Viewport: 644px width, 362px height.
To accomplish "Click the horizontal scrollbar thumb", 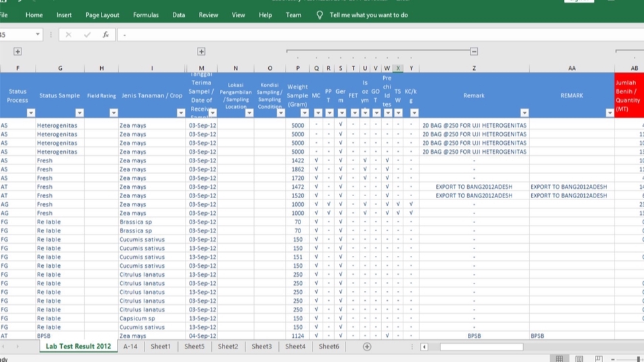I will coord(481,347).
